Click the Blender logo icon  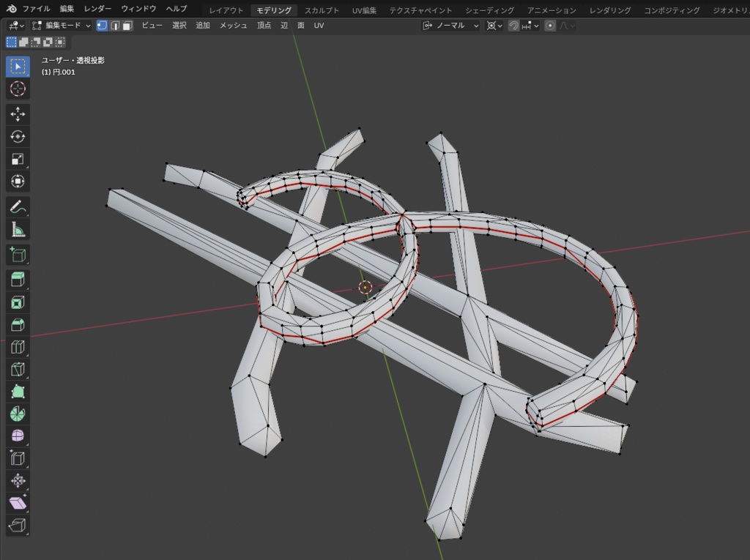point(12,9)
